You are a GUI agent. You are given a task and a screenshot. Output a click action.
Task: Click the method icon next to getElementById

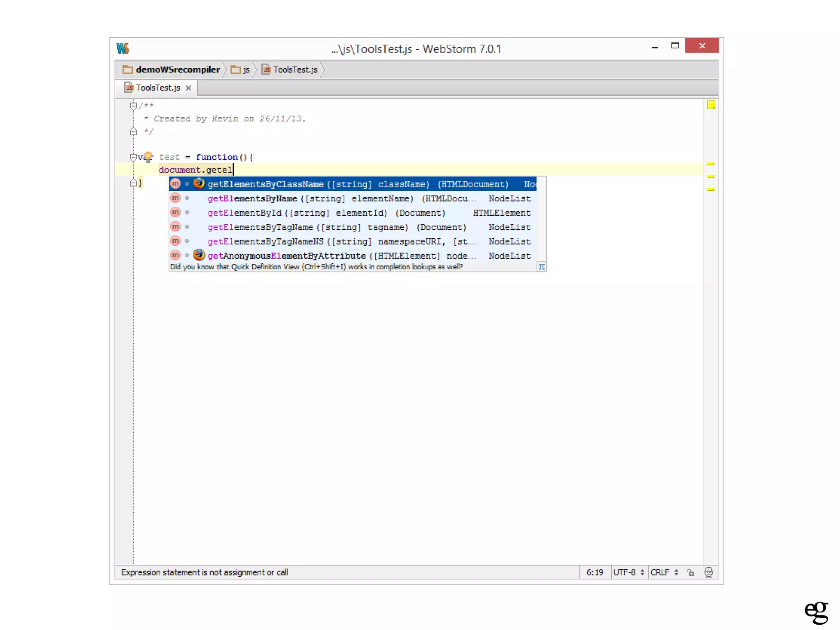tap(176, 212)
